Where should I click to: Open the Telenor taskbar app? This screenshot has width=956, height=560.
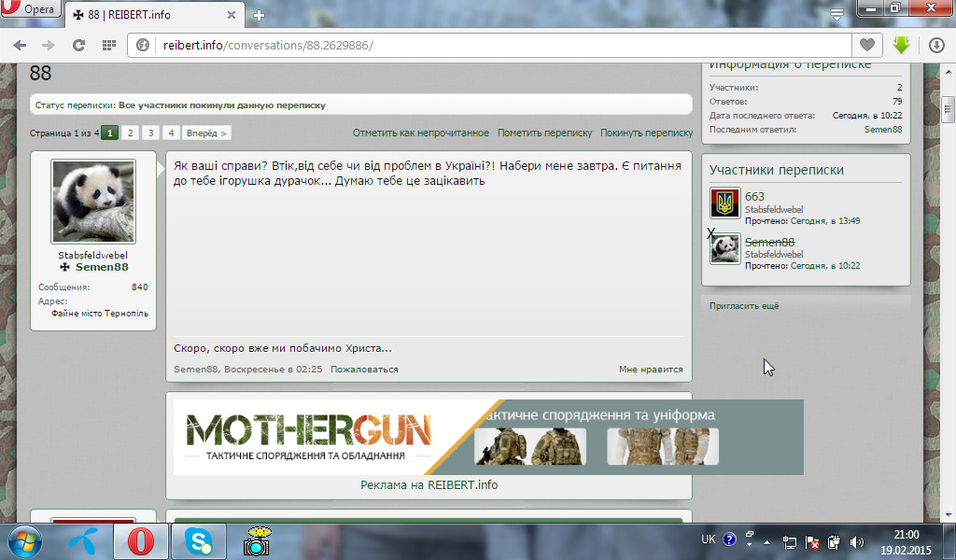(x=83, y=541)
